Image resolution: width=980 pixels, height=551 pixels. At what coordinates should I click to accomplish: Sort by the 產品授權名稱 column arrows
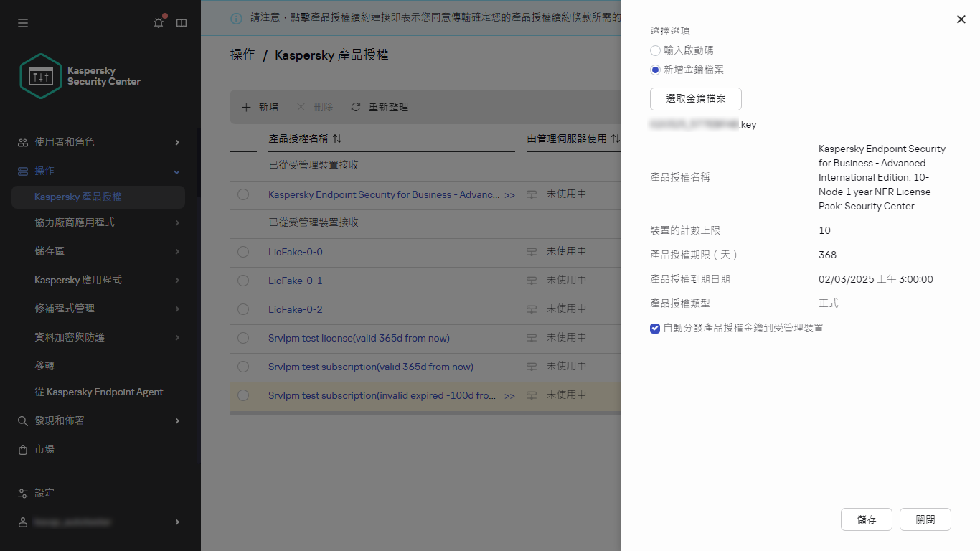point(337,138)
